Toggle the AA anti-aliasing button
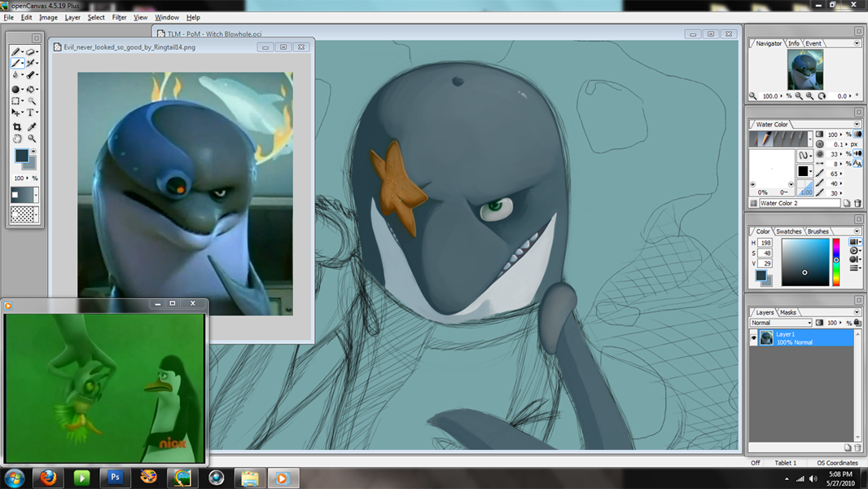This screenshot has height=489, width=868. pyautogui.click(x=857, y=163)
